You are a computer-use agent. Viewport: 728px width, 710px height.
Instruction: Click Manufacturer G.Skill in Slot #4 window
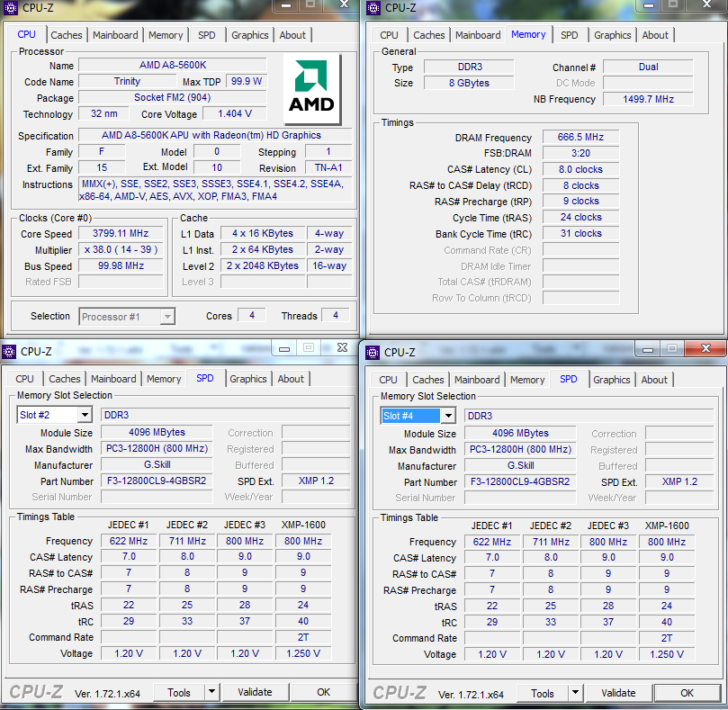tap(520, 465)
